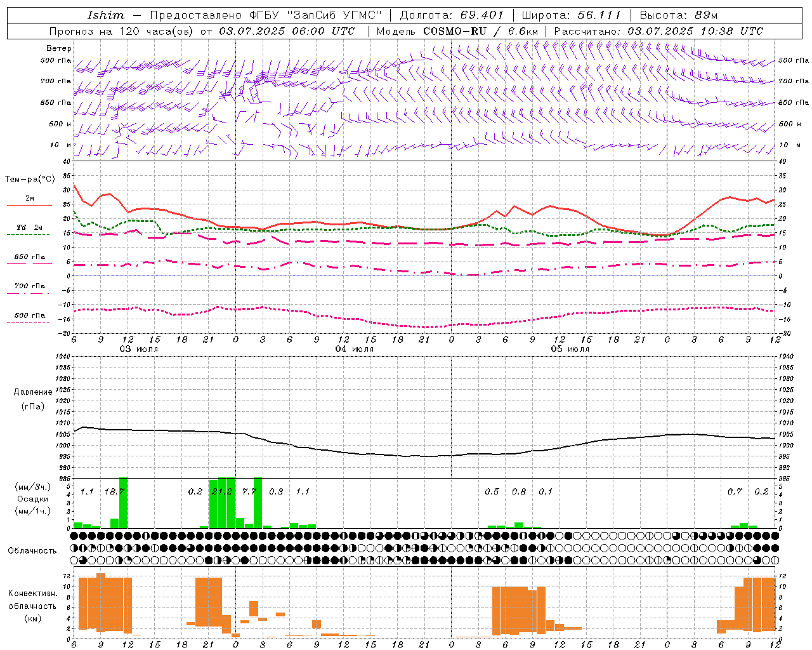Click the "(мм/1ч.)" unit label
Image resolution: width=812 pixels, height=650 pixels.
point(32,512)
